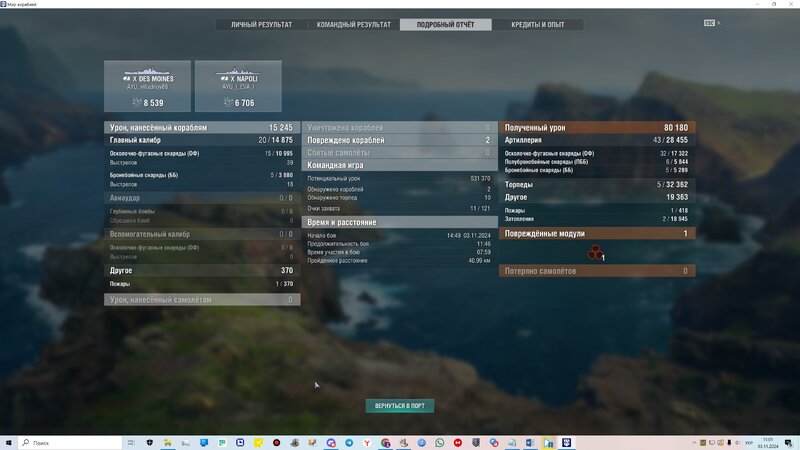Open the red record-button taskbar app

[x=277, y=442]
